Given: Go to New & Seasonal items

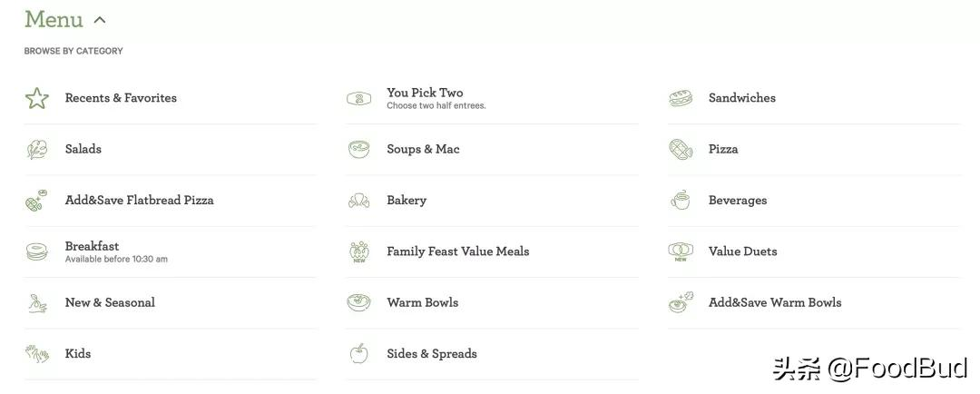Looking at the screenshot, I should click(x=170, y=302).
